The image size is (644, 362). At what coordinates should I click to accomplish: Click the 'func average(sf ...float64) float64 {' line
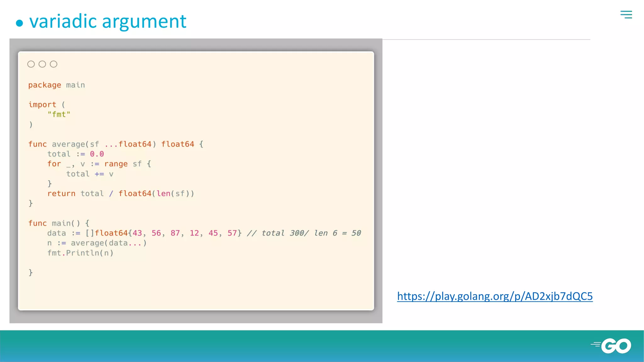(x=116, y=144)
